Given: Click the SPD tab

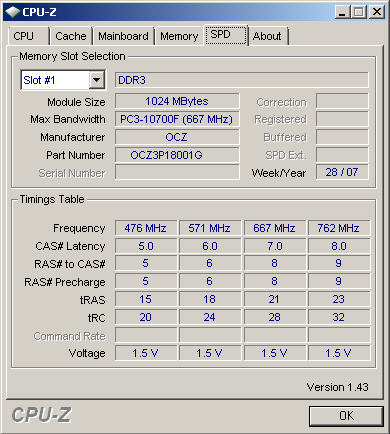Looking at the screenshot, I should [226, 35].
